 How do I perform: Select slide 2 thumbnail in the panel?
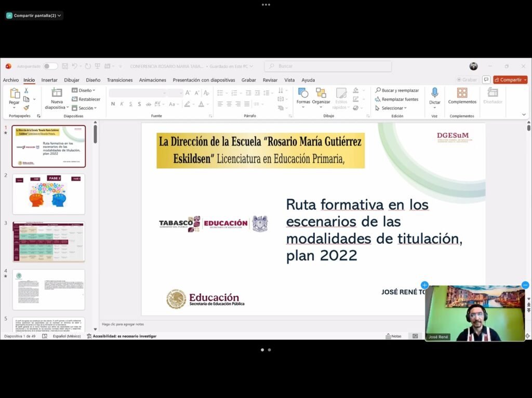click(x=48, y=194)
